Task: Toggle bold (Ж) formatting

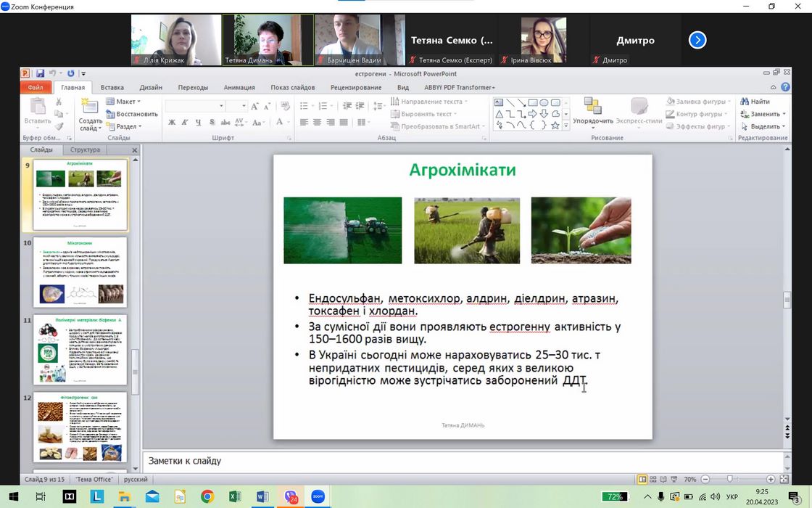Action: 172,122
